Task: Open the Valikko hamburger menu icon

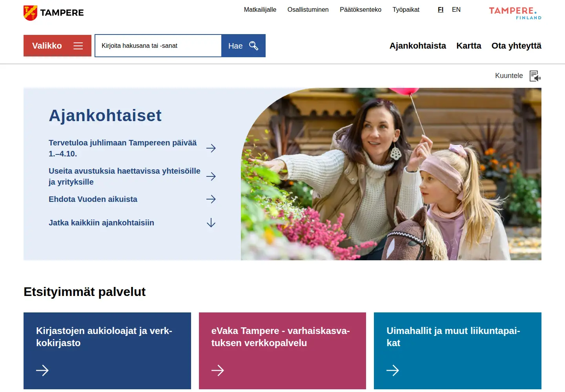Action: (78, 46)
